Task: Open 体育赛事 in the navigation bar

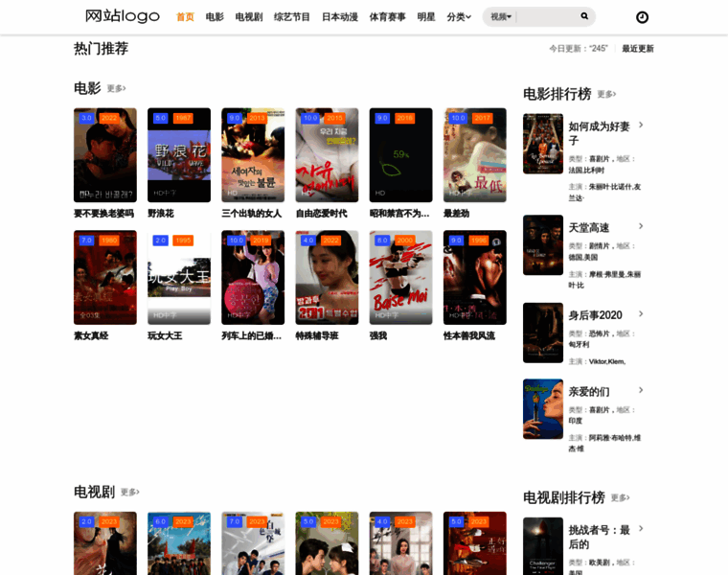Action: [x=388, y=17]
